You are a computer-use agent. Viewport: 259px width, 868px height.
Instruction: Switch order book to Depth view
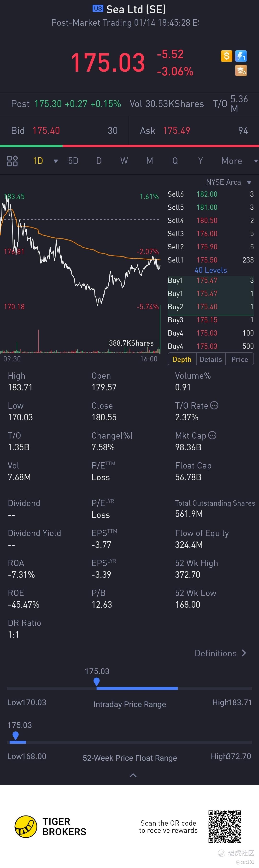(x=182, y=359)
